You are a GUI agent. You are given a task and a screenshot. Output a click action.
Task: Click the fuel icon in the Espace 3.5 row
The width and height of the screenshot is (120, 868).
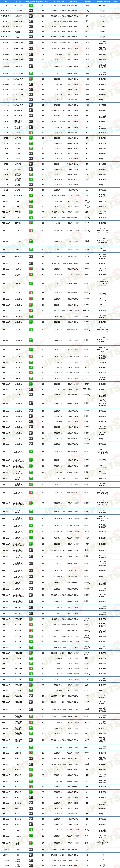click(x=31, y=250)
